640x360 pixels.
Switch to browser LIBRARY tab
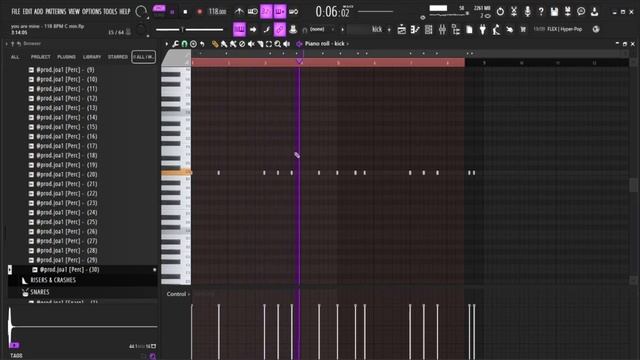92,57
